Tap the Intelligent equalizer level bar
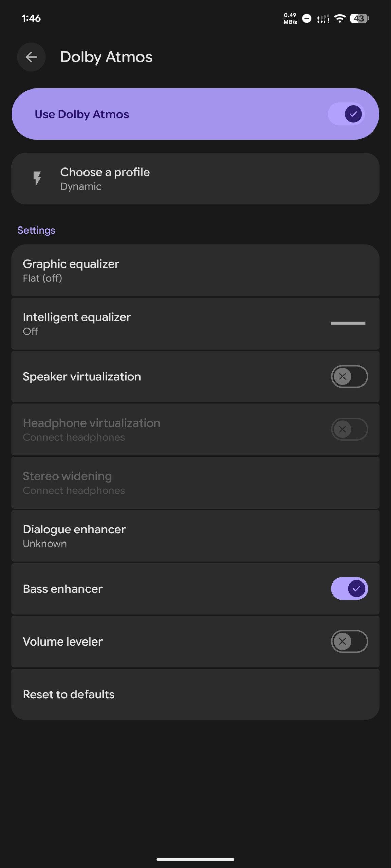The image size is (391, 868). (348, 323)
